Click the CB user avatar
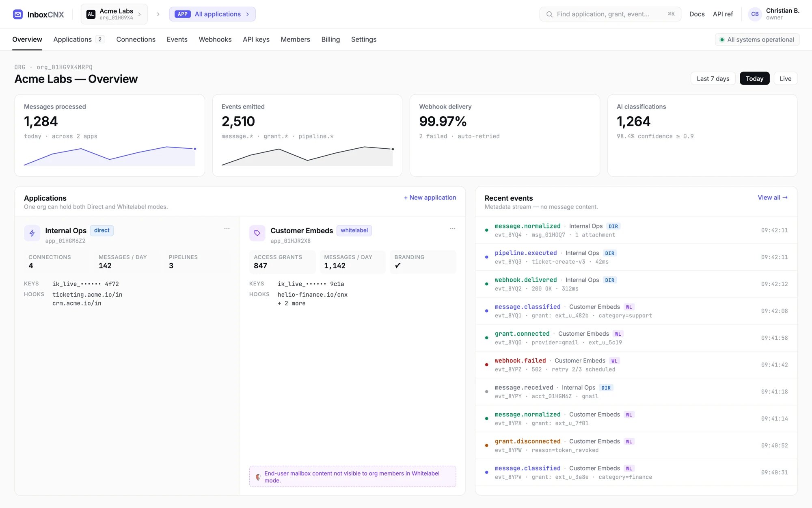 (x=755, y=14)
